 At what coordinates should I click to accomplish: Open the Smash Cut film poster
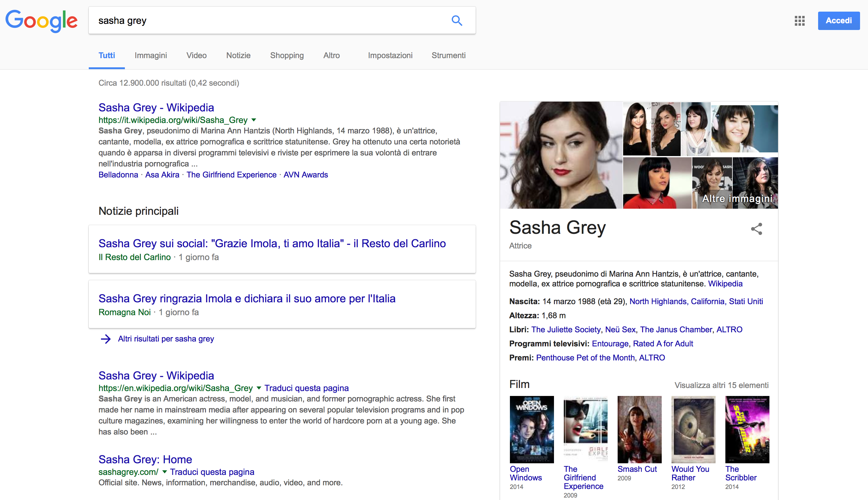coord(640,430)
